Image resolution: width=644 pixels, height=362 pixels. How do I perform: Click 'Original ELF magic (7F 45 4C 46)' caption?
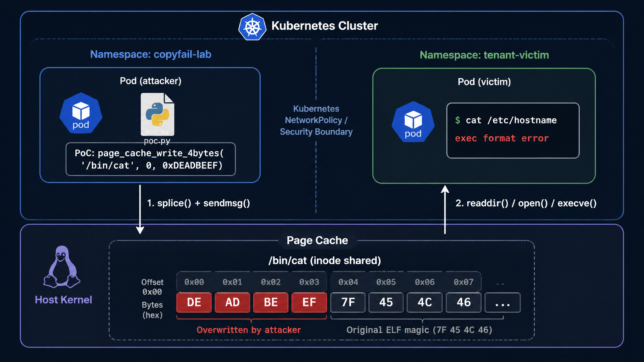419,330
